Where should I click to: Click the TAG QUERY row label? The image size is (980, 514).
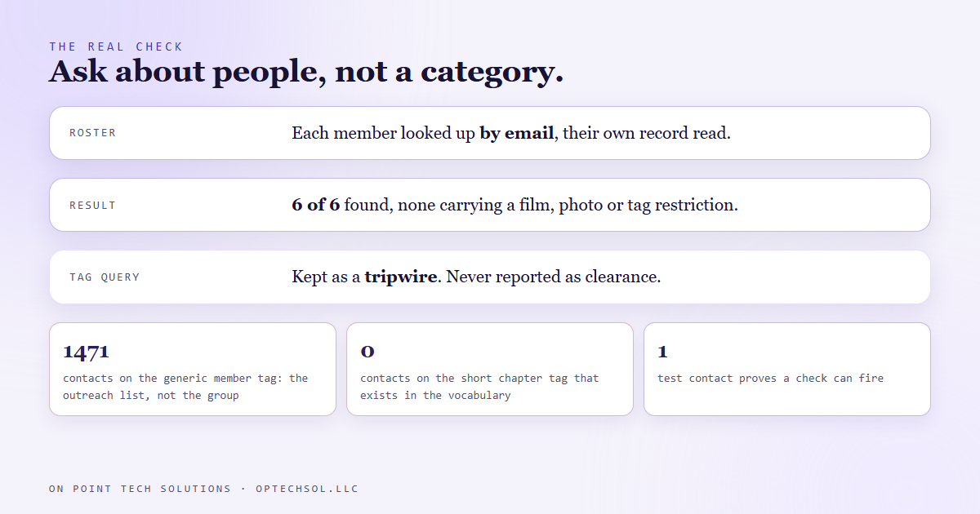[x=105, y=277]
